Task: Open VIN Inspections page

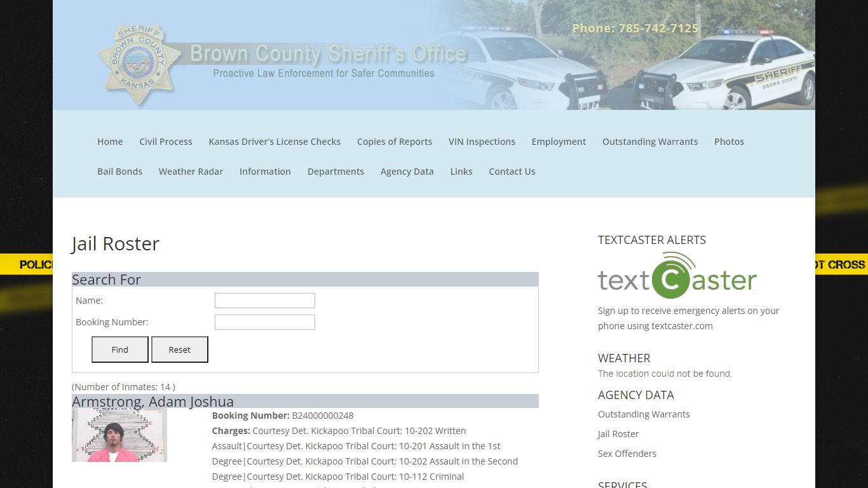Action: [x=482, y=142]
